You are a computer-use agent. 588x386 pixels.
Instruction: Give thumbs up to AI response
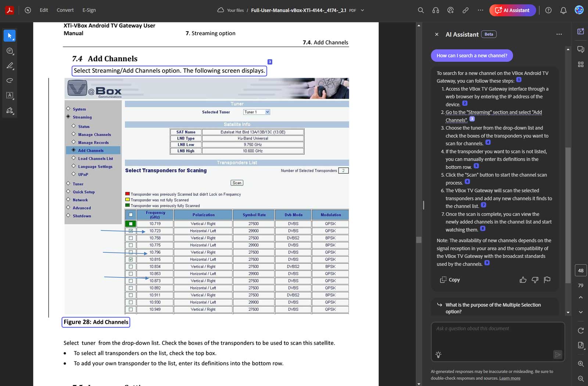click(523, 280)
